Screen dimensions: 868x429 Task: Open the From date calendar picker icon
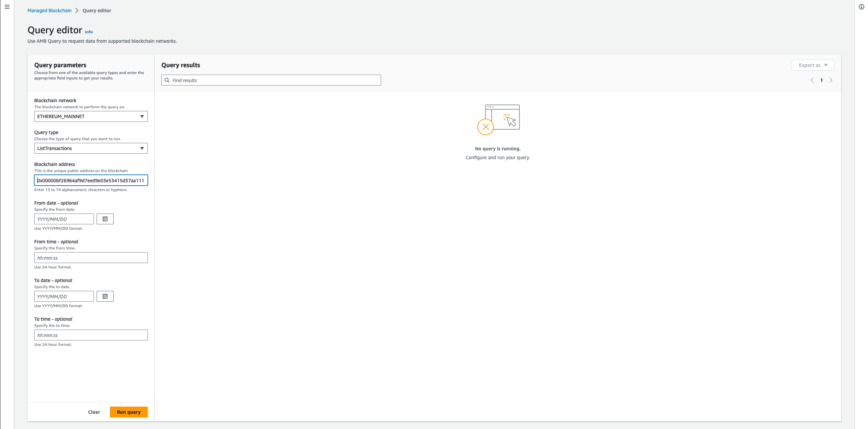click(105, 219)
